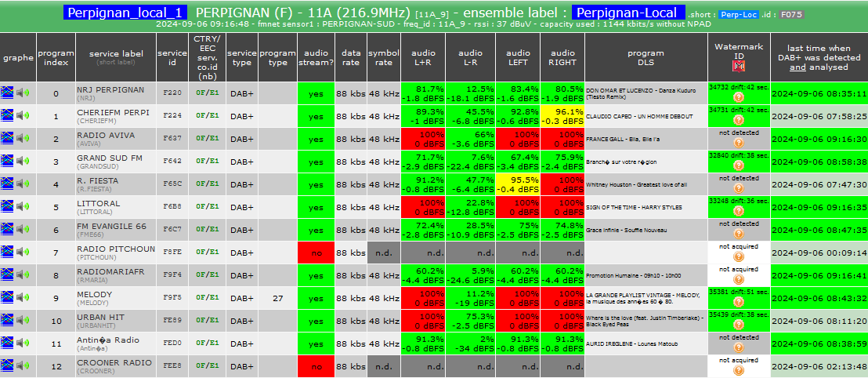Open graph icon for CROONER RADIO
This screenshot has height=378, width=868.
click(8, 365)
